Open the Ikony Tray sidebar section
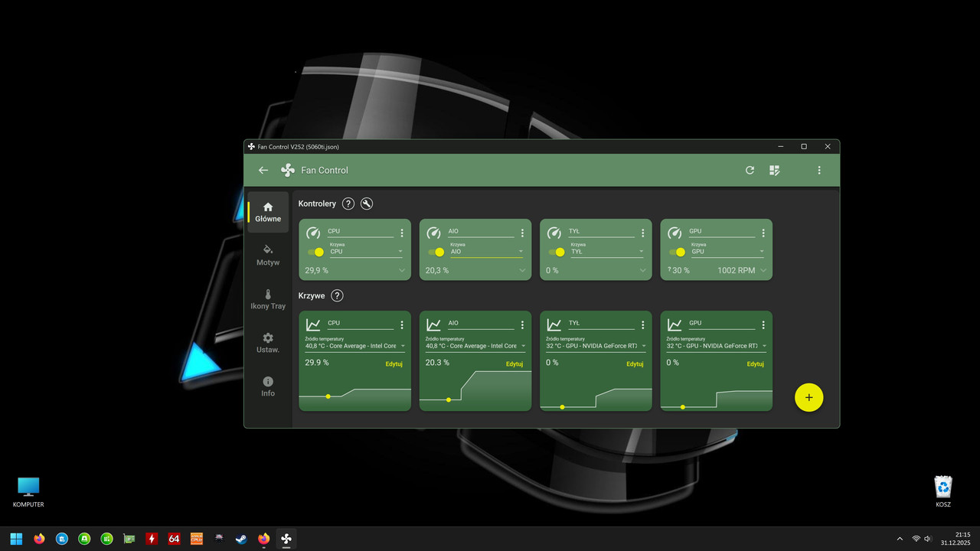980x551 pixels. [x=267, y=299]
